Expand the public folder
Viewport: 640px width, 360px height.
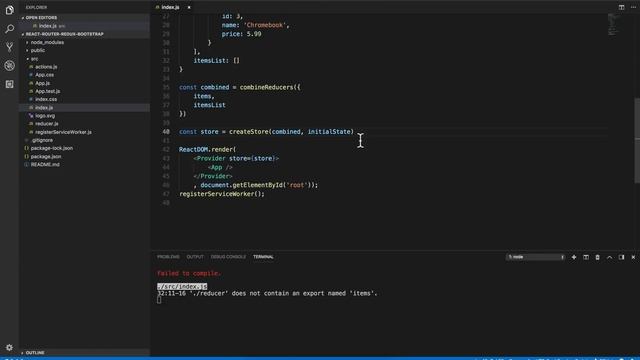point(38,50)
